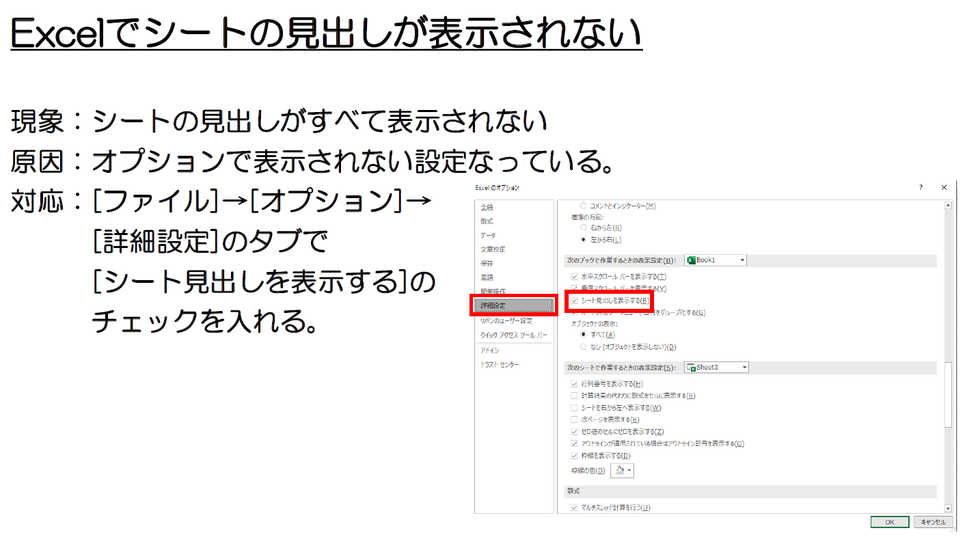Screen dimensions: 980x537
Task: Select the 詳細設定 options category
Action: tap(513, 305)
